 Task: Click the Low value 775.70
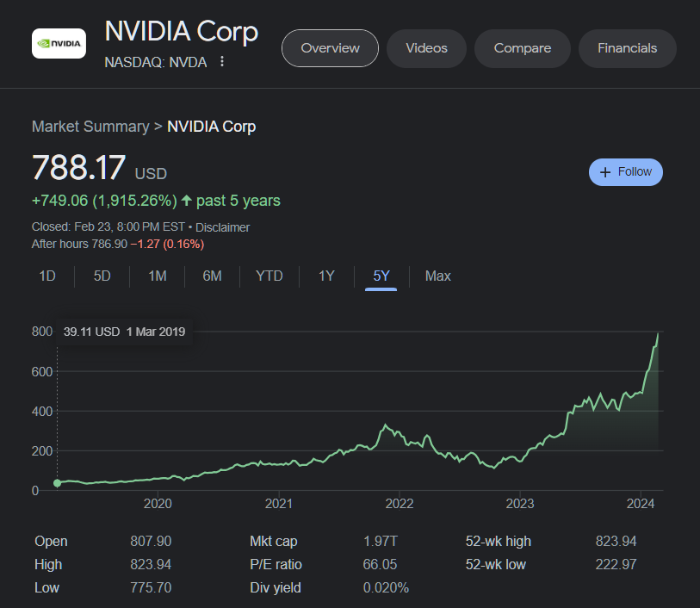click(x=151, y=587)
